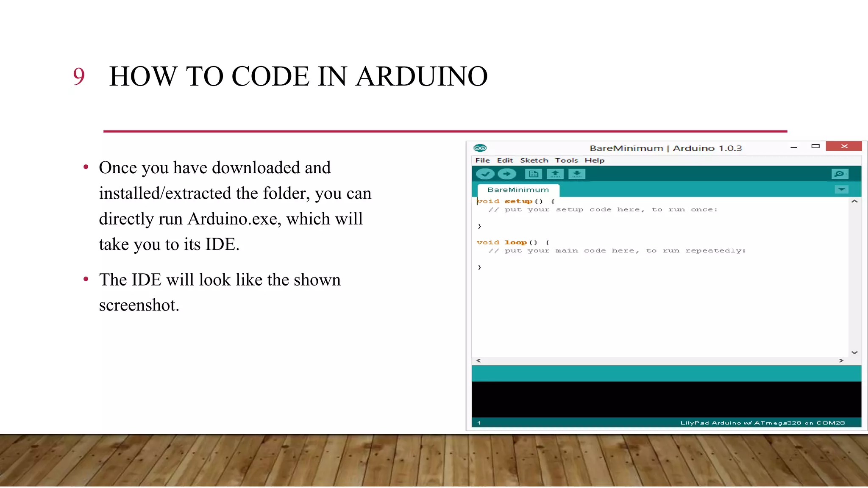The image size is (868, 488).
Task: Minimize the Arduino window
Action: [x=794, y=147]
